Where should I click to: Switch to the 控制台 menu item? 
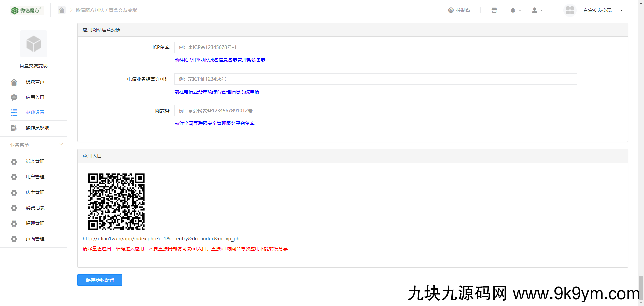tap(459, 10)
